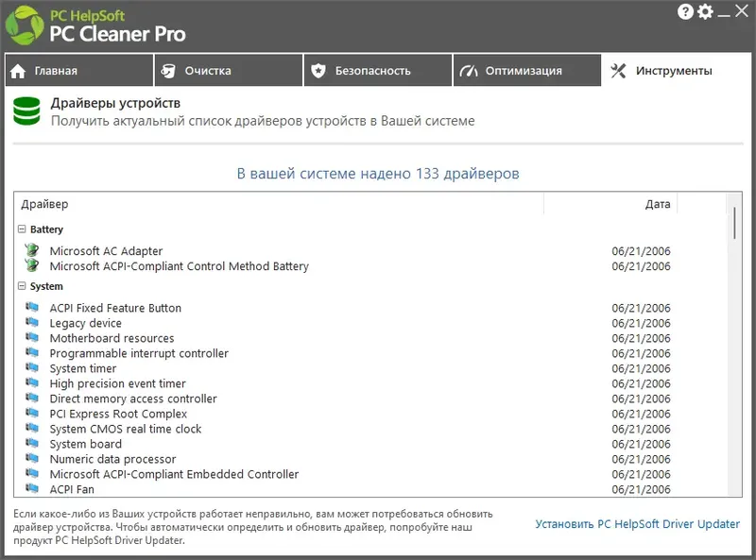Open dropdown arrow next to settings gear

click(721, 12)
